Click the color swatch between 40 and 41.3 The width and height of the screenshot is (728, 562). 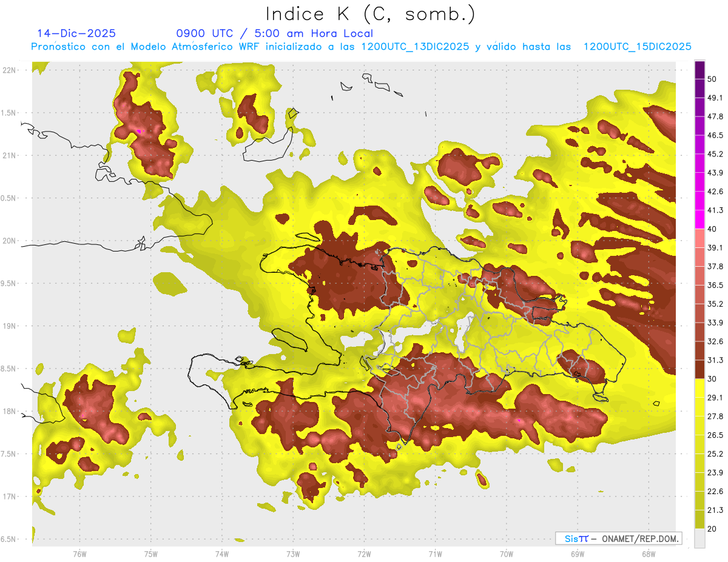(x=699, y=219)
